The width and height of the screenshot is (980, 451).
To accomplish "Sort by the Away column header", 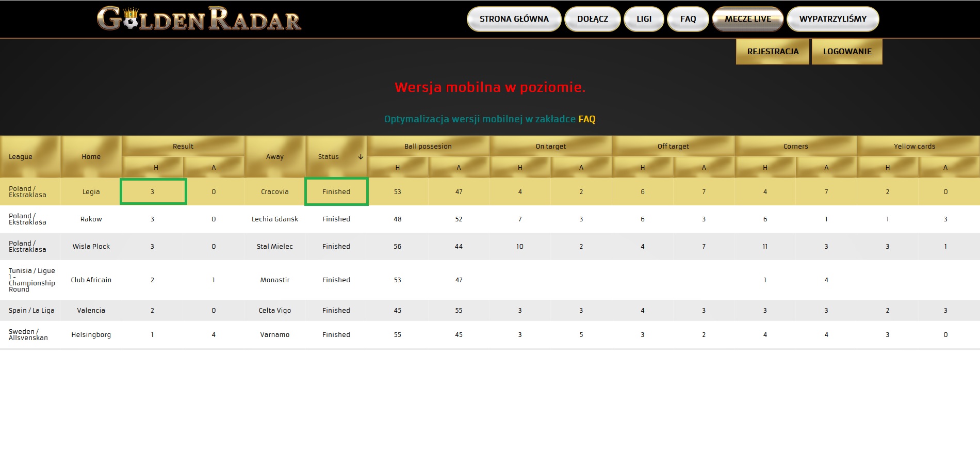I will [275, 157].
